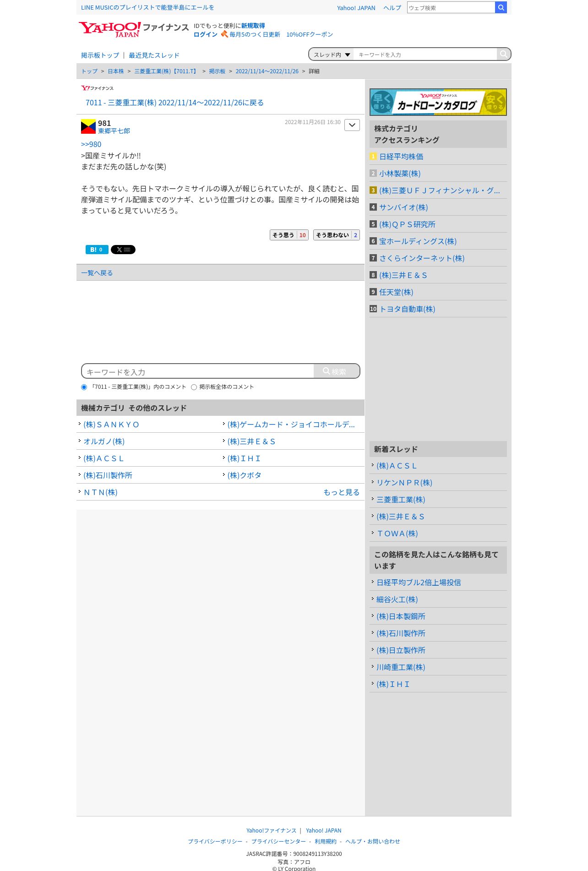
Task: Click the そう思う vote button
Action: [289, 235]
